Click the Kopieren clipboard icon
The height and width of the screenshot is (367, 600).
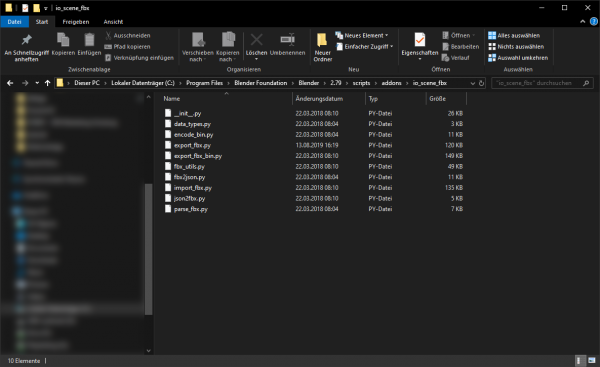(63, 39)
